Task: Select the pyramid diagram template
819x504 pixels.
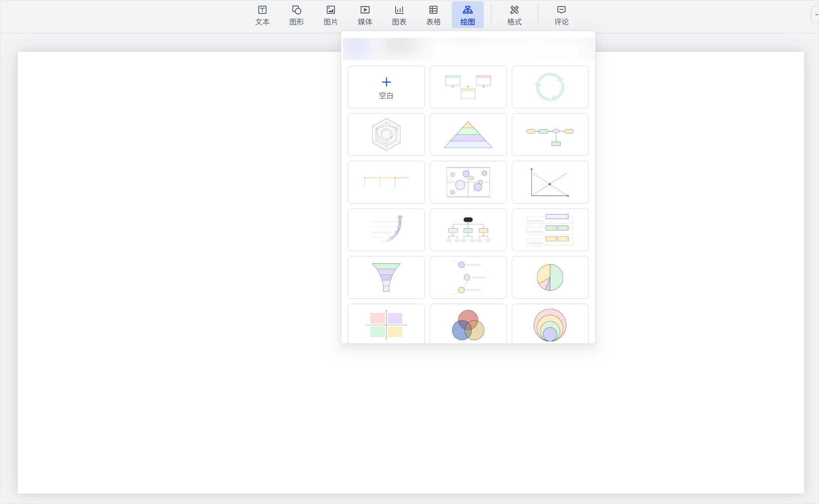Action: point(468,135)
